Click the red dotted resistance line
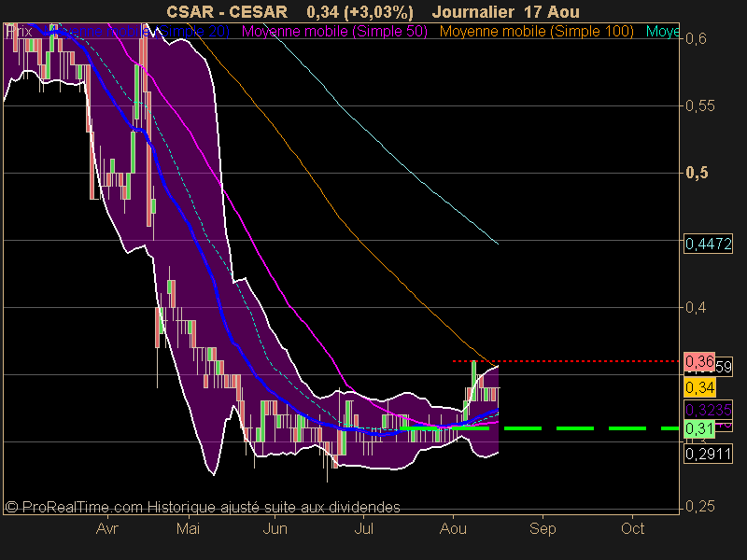Image resolution: width=747 pixels, height=560 pixels. coord(566,361)
